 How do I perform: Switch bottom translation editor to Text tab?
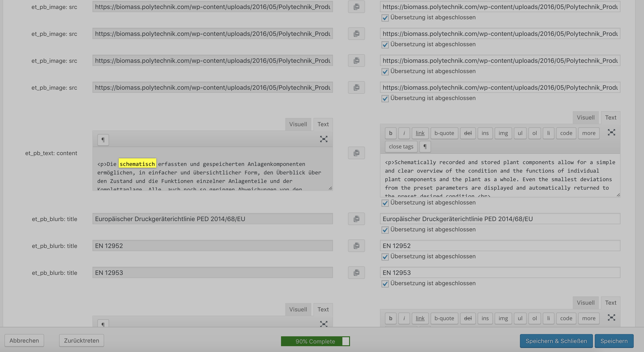610,303
